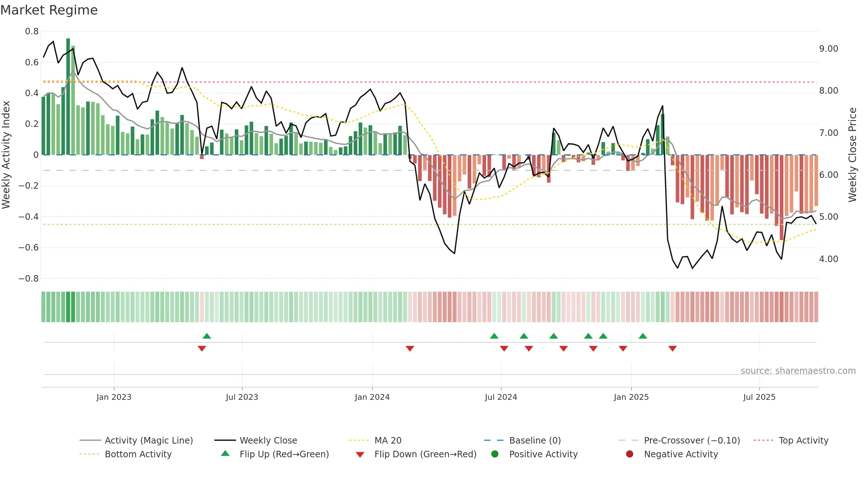
Task: Click the first red flip-down triangle before Jul 2023
Action: 202,348
